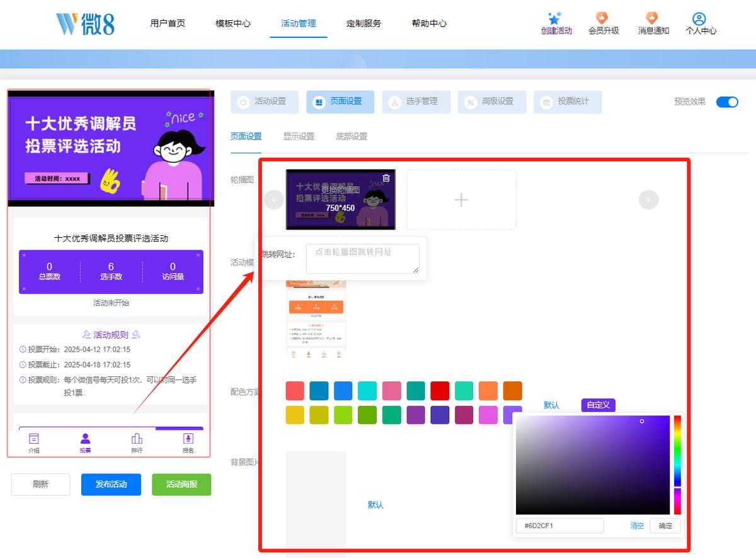Switch to 页面设置 top tab button
This screenshot has height=558, width=756.
click(x=340, y=102)
